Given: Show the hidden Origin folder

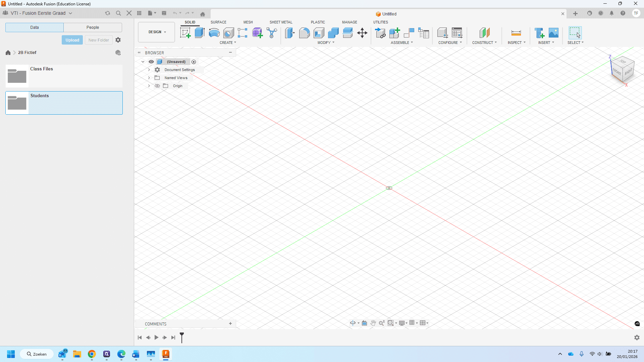Looking at the screenshot, I should pyautogui.click(x=157, y=86).
